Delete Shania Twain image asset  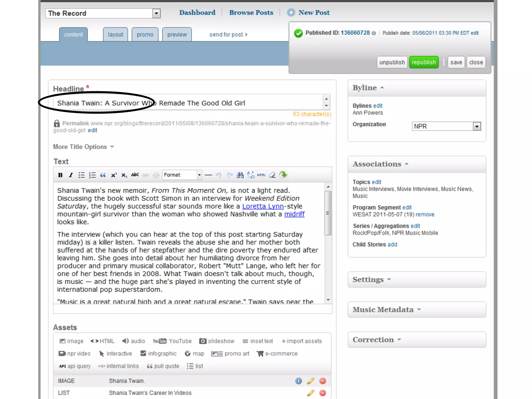pyautogui.click(x=323, y=381)
